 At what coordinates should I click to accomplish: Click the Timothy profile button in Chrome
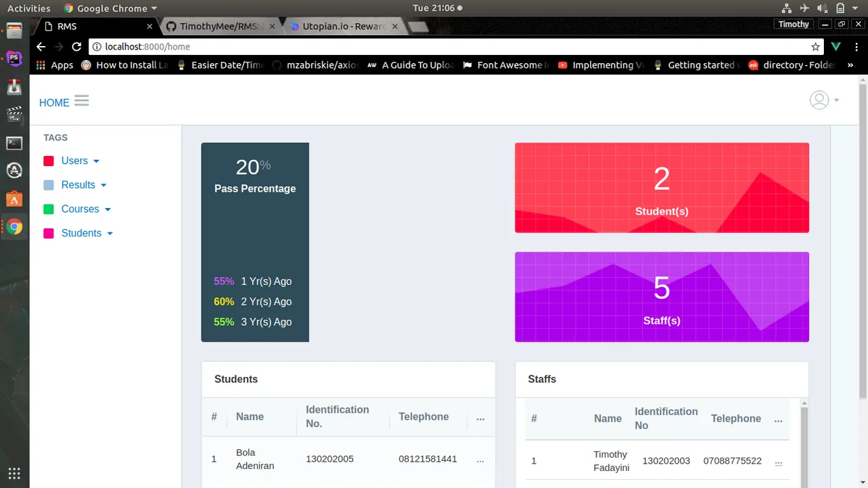click(x=793, y=24)
